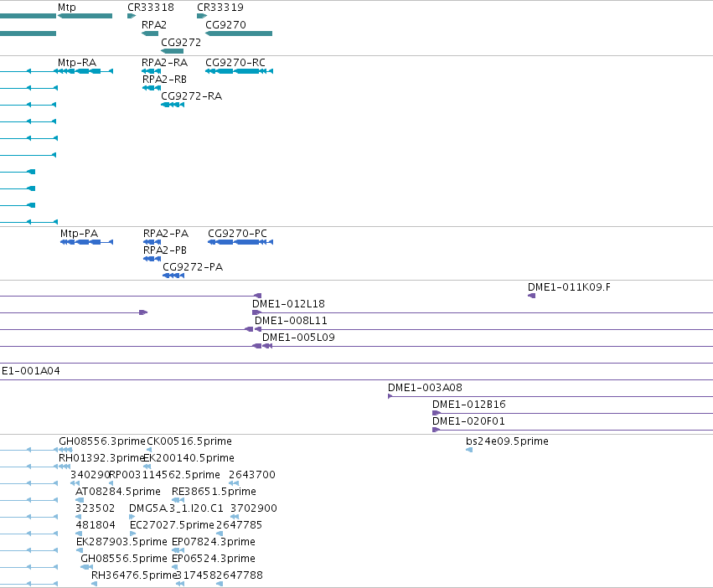Image resolution: width=713 pixels, height=588 pixels.
Task: Click the DME1-005L09 clone label
Action: pos(299,338)
